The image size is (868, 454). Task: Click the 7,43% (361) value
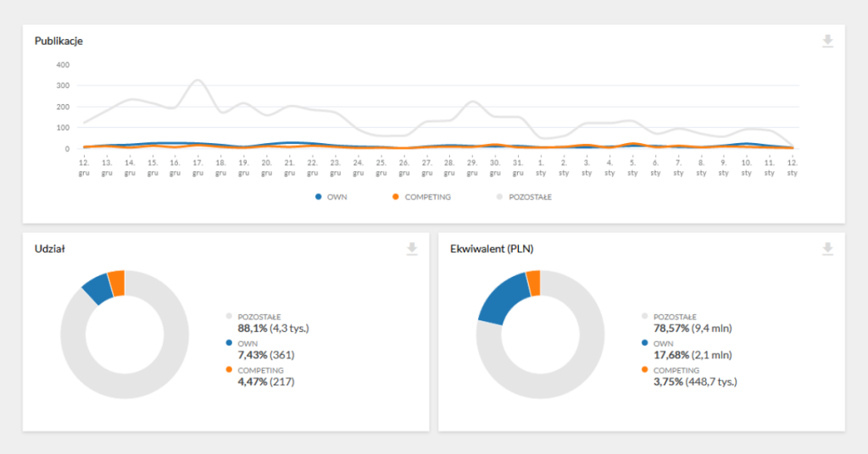pos(266,355)
